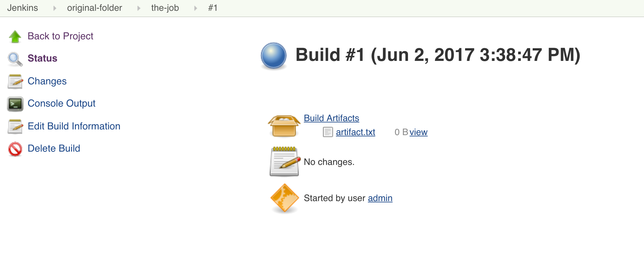Click the terminal Console Output icon
The width and height of the screenshot is (644, 262).
[x=15, y=104]
